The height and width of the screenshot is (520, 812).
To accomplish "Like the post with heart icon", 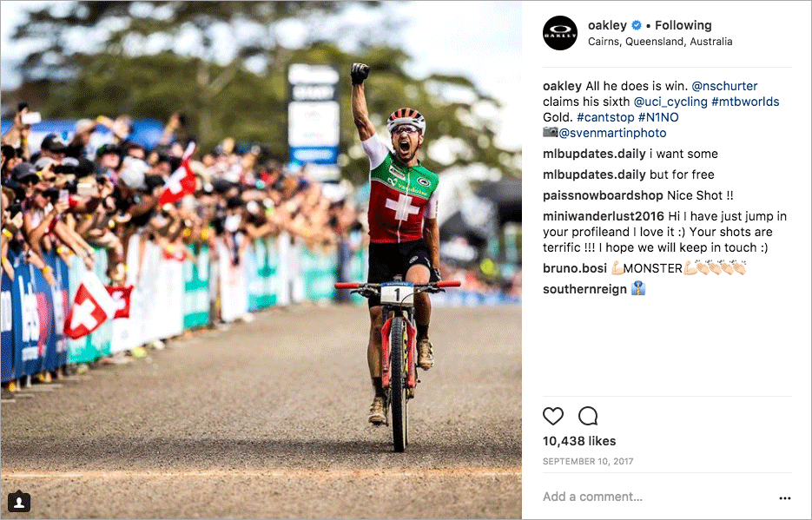I will click(x=552, y=416).
